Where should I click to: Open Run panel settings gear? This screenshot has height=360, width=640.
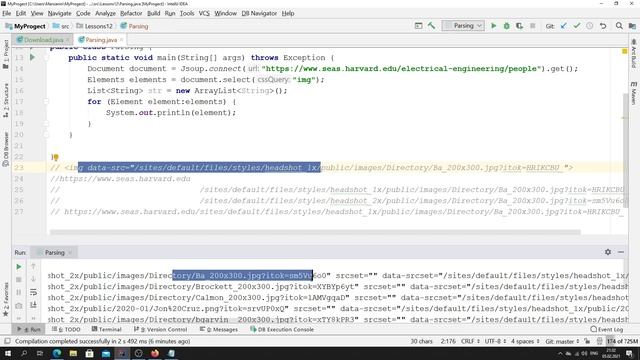(608, 252)
